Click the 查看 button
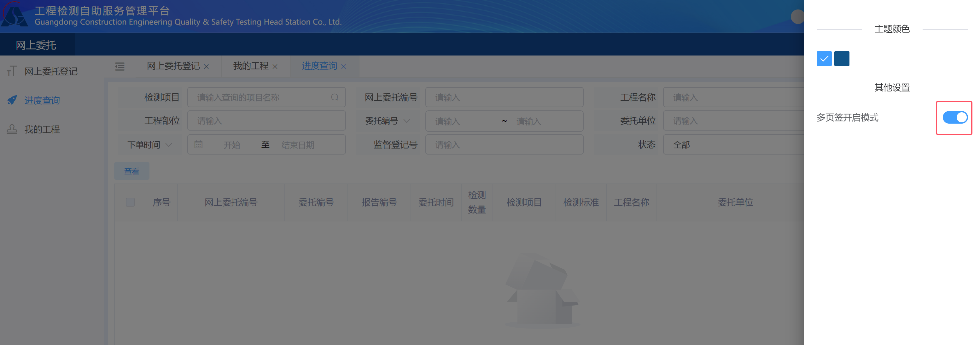 (x=131, y=171)
